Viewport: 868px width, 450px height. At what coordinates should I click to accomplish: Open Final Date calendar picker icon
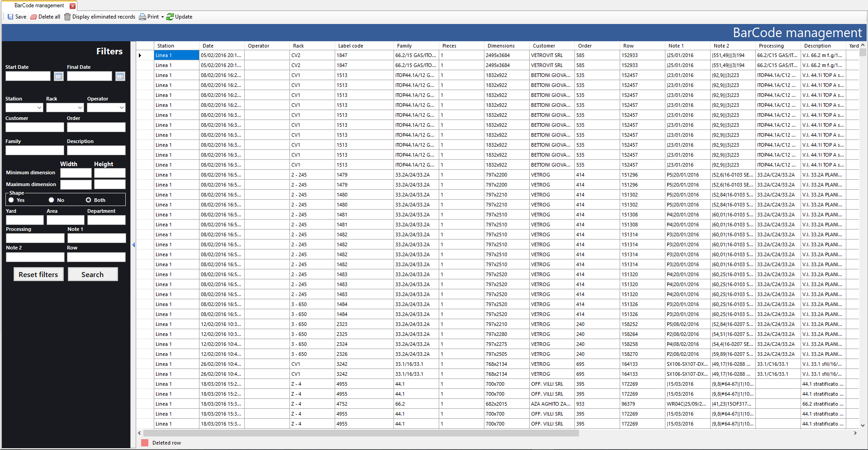coord(120,76)
